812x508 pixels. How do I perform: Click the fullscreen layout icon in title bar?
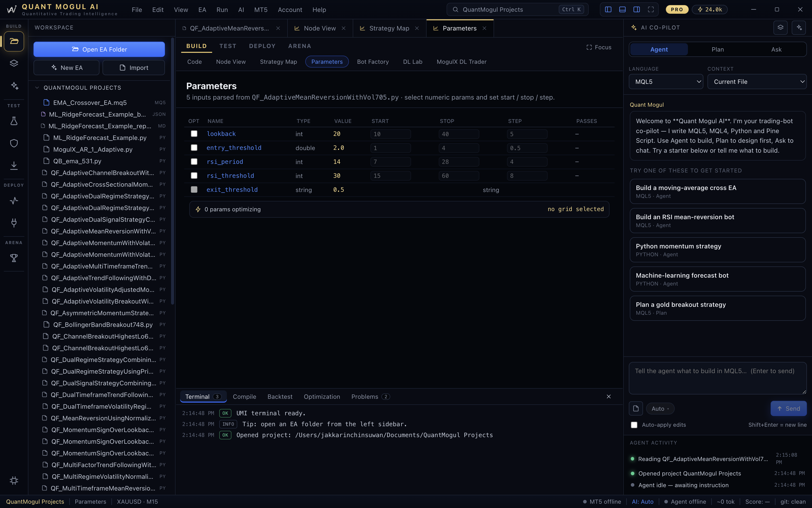point(651,9)
